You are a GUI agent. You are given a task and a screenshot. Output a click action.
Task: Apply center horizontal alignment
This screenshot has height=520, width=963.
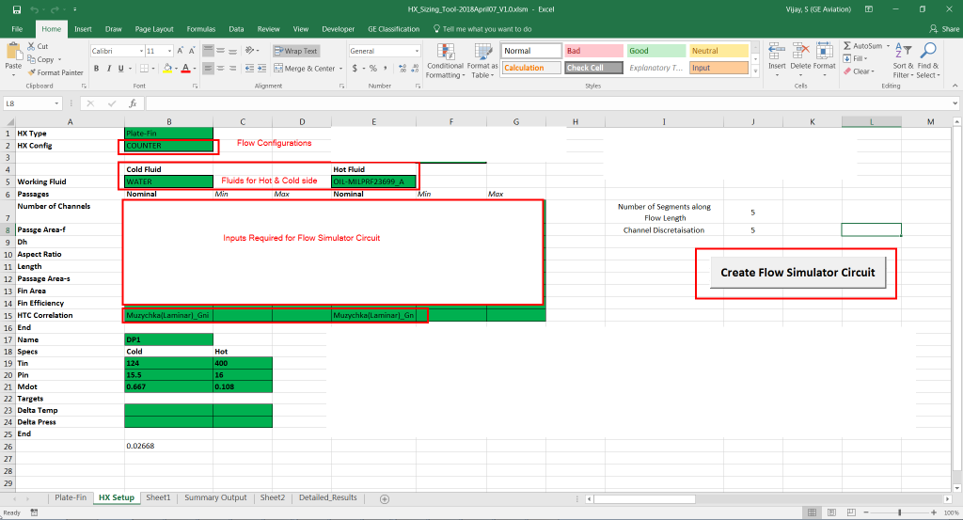coord(220,69)
